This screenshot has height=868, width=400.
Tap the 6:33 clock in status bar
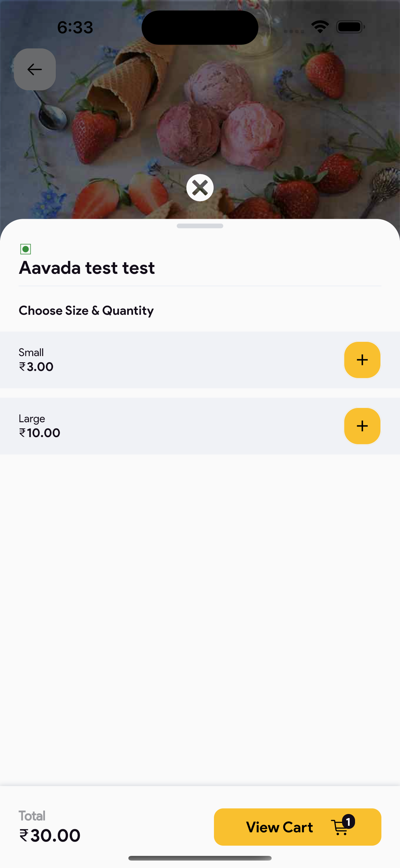click(x=75, y=27)
